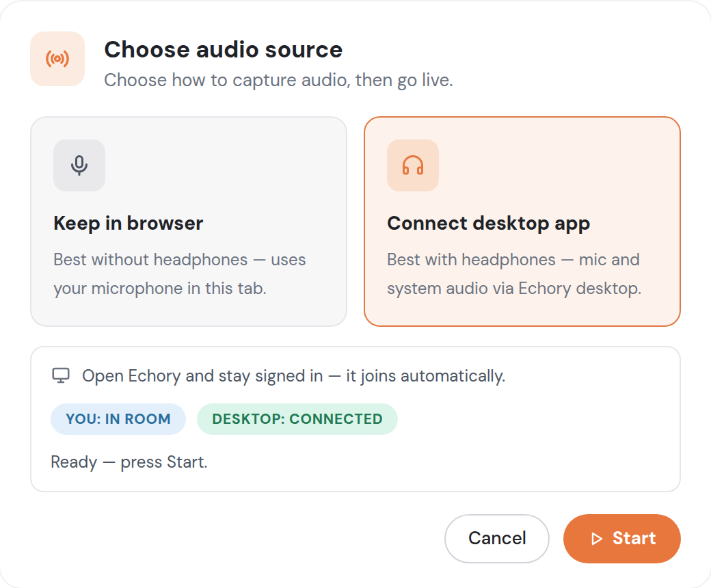Image resolution: width=711 pixels, height=588 pixels.
Task: Click the Open Echory instruction text
Action: click(x=294, y=376)
